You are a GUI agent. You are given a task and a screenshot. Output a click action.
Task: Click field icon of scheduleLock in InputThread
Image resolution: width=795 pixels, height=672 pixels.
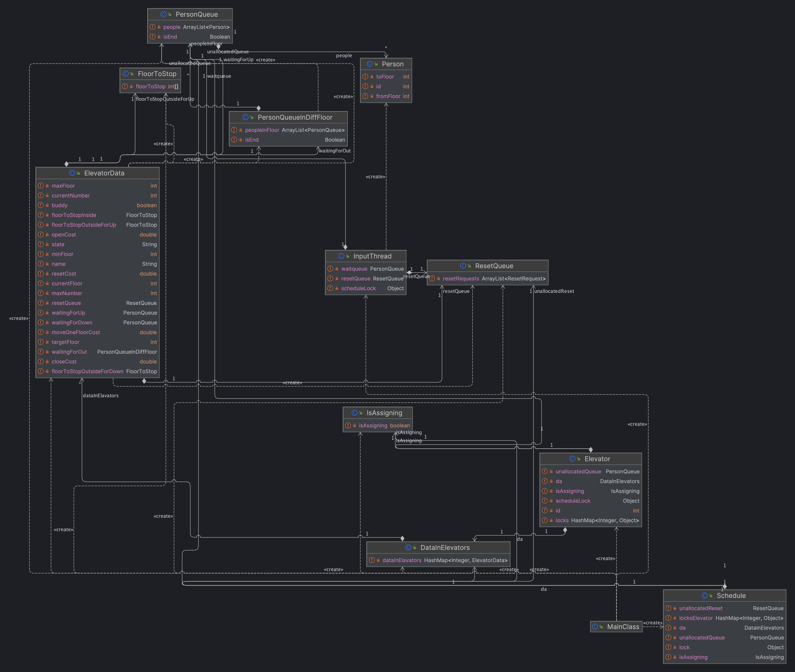tap(331, 288)
